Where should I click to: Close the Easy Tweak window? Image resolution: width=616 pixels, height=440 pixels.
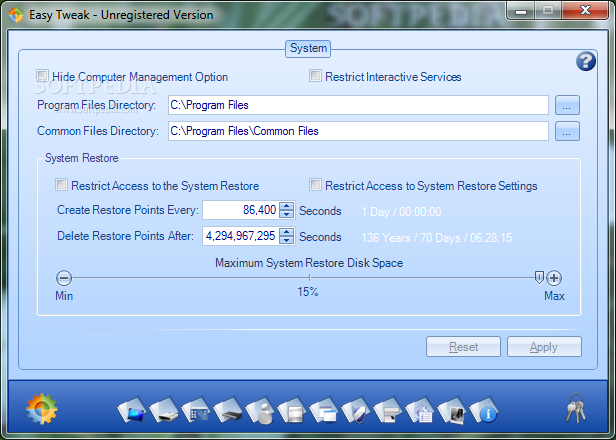[x=585, y=10]
